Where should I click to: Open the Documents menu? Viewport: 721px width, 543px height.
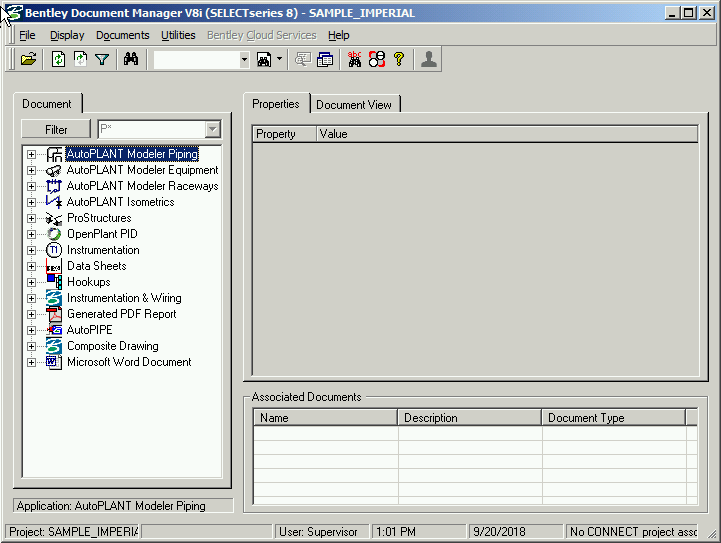click(x=123, y=35)
